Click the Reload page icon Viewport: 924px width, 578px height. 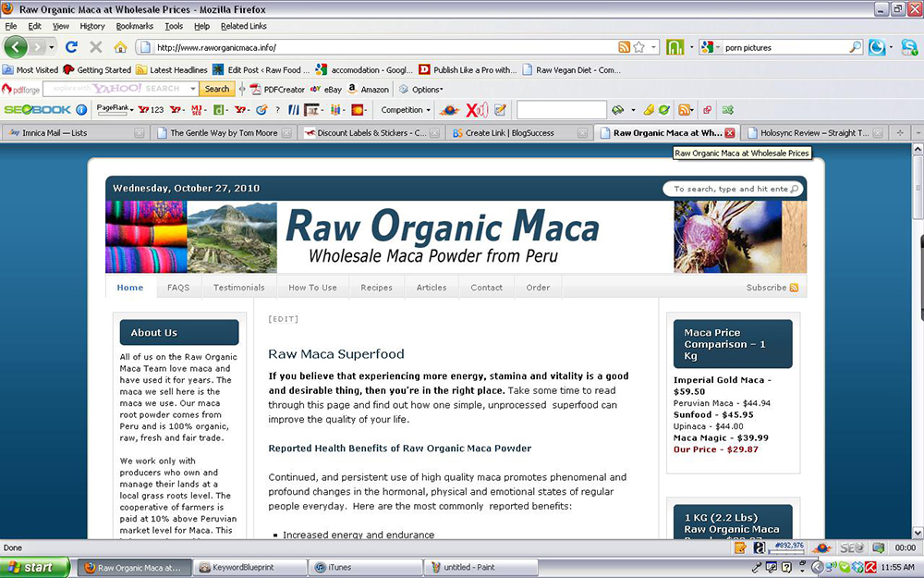(x=72, y=47)
